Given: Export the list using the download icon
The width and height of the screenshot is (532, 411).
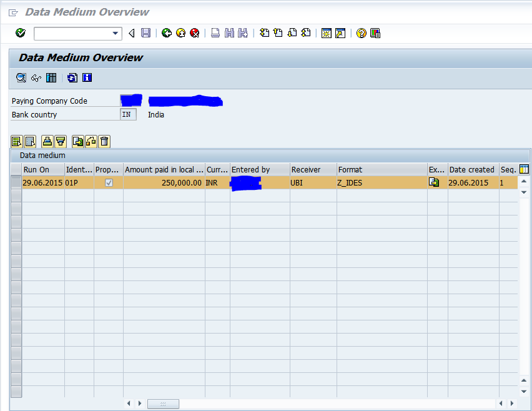Looking at the screenshot, I should [x=77, y=141].
